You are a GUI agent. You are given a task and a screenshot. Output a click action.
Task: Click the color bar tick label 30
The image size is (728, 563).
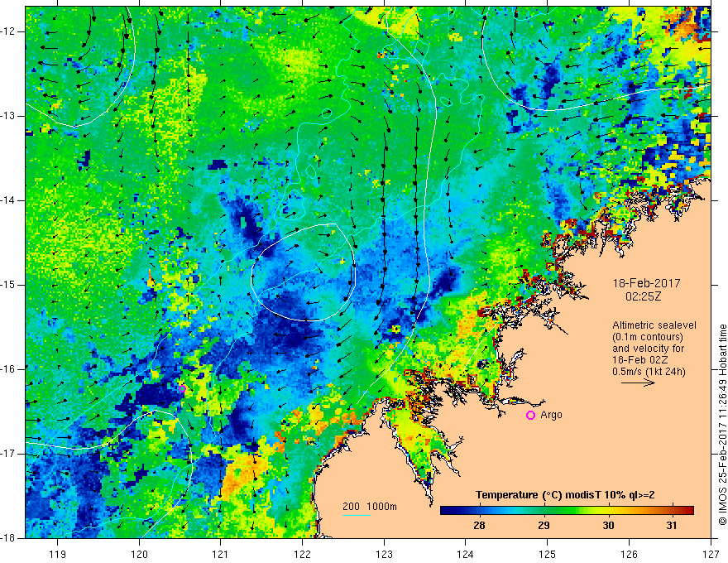[x=608, y=526]
